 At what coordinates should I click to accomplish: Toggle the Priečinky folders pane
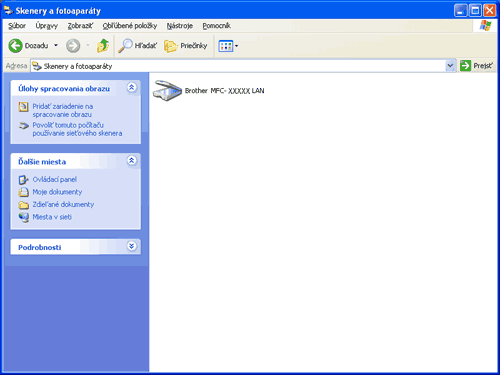click(x=186, y=46)
